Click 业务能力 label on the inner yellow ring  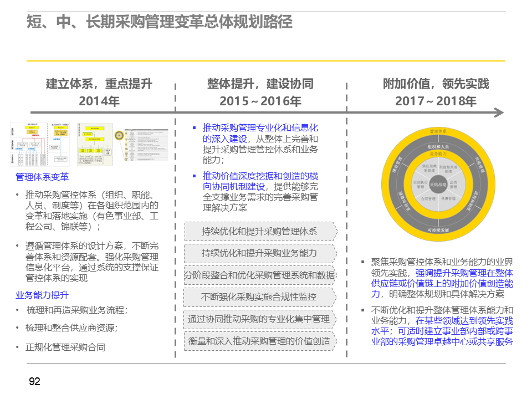click(438, 154)
